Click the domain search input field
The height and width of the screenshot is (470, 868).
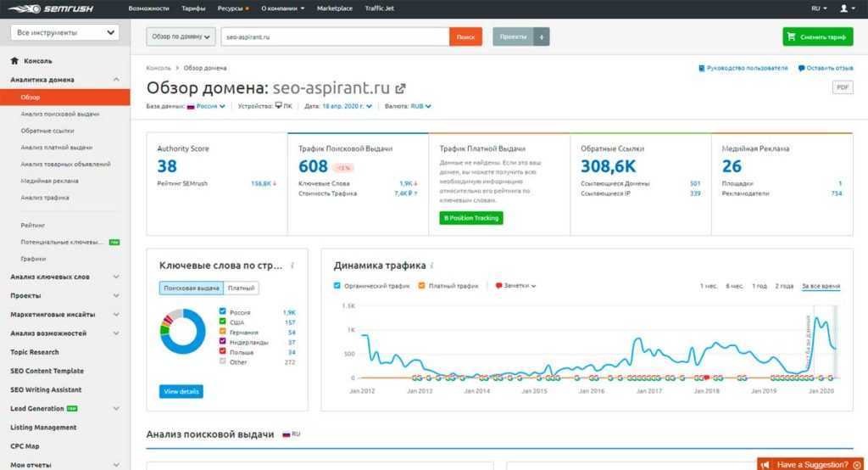[334, 36]
